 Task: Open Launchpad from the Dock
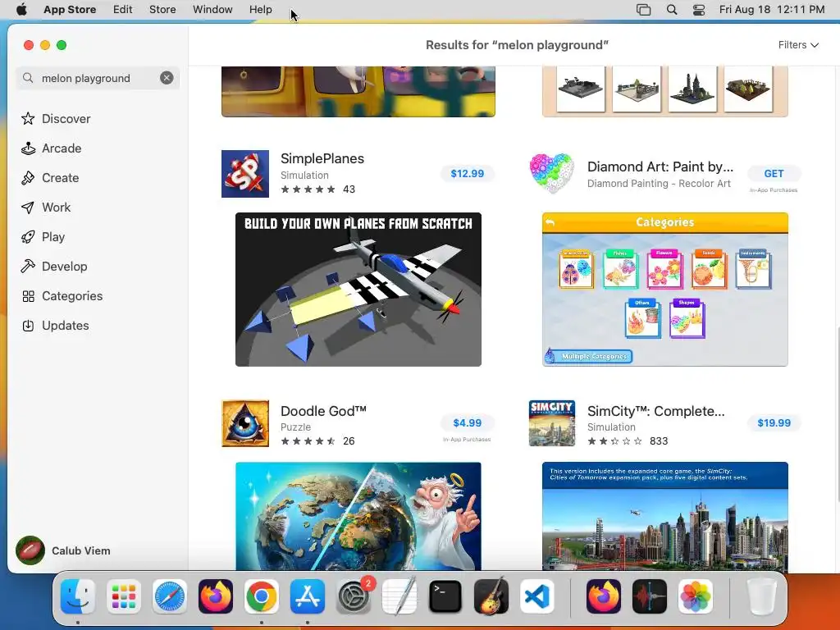(x=124, y=596)
